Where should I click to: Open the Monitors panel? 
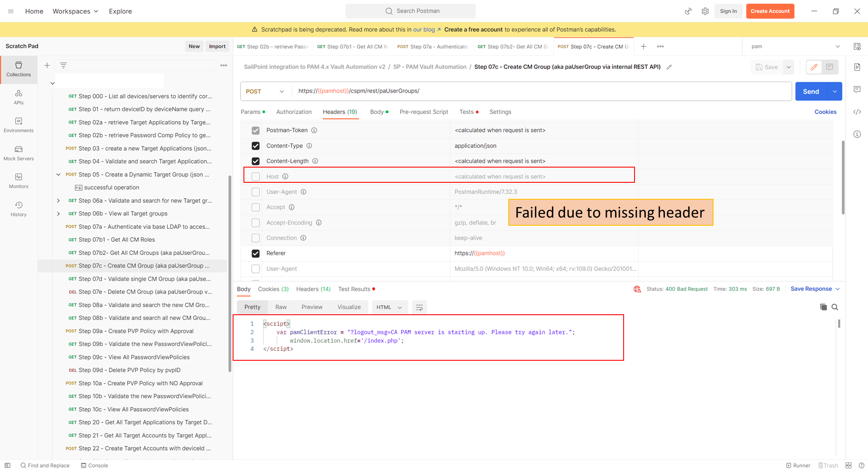click(19, 181)
